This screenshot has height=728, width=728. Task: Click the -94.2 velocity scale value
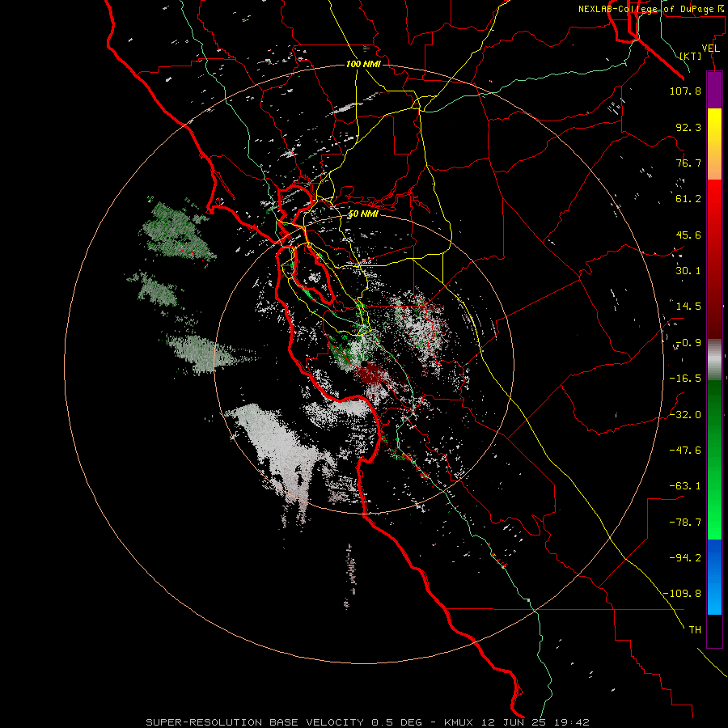point(685,558)
